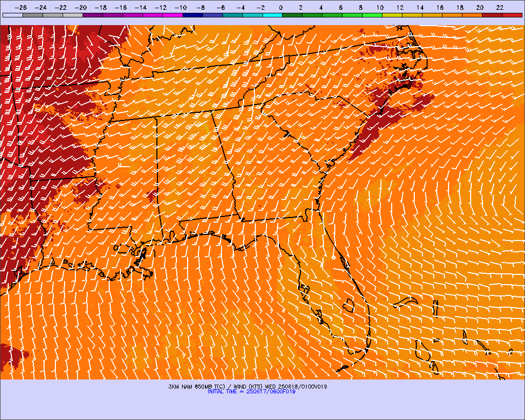Click the "3KM NAM 850MB T(C) / WIND (KTS)" title

(216, 387)
